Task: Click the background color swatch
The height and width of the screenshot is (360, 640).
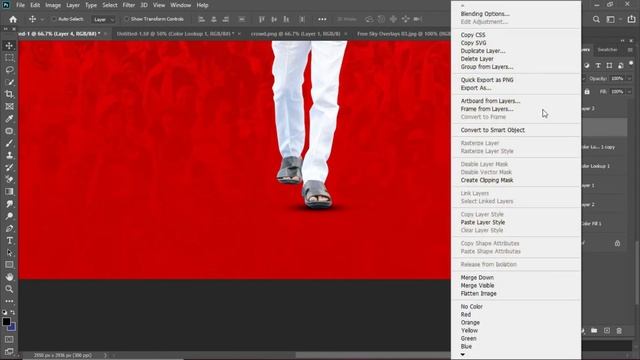Action: coord(13,327)
